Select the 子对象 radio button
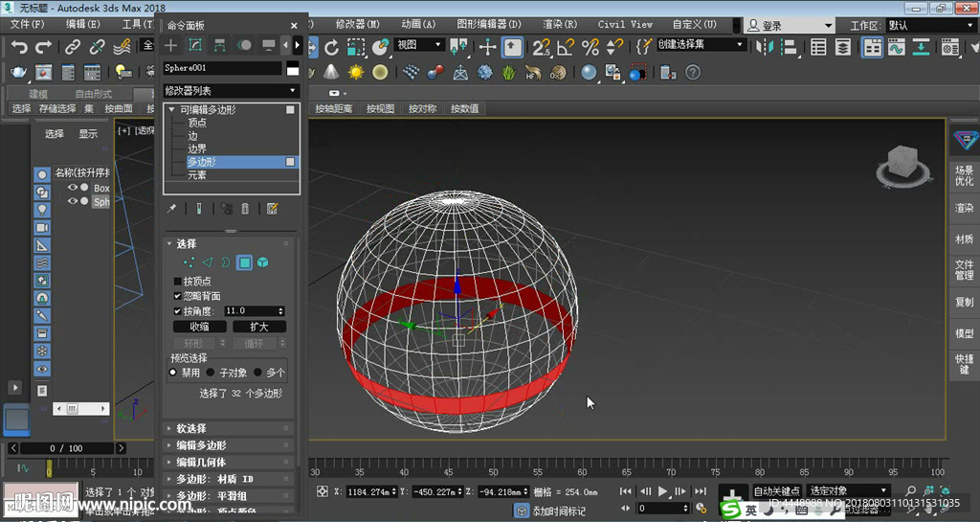 tap(211, 373)
